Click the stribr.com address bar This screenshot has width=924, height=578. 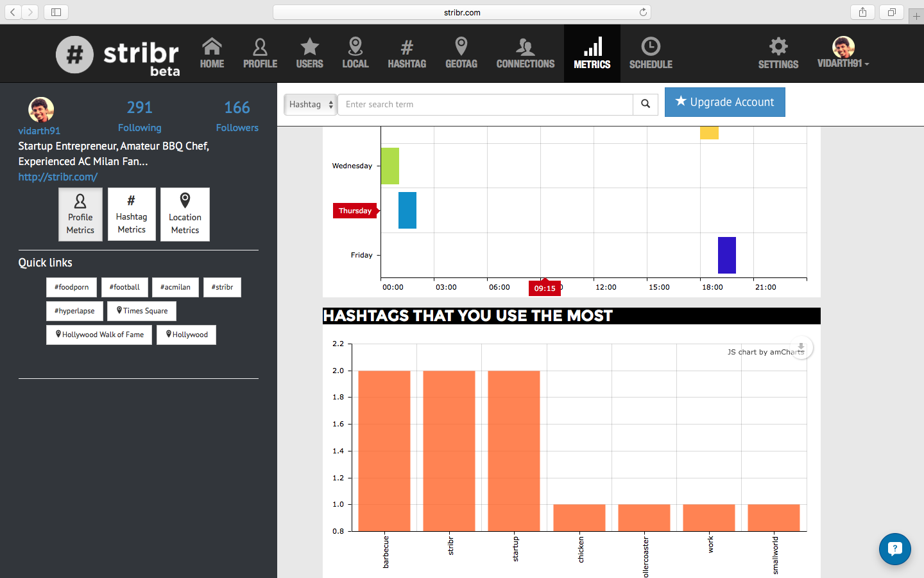coord(462,12)
